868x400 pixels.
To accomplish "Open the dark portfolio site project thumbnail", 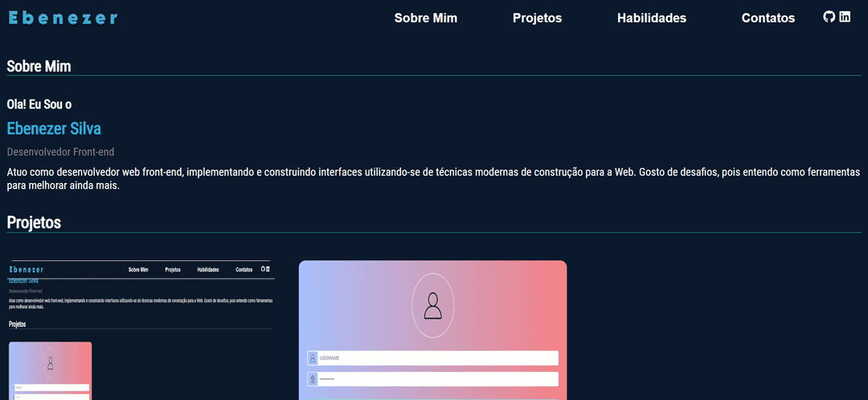I will 141,329.
